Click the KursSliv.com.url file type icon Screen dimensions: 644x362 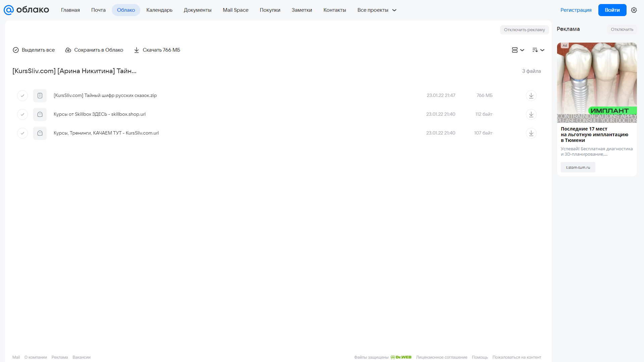tap(40, 133)
